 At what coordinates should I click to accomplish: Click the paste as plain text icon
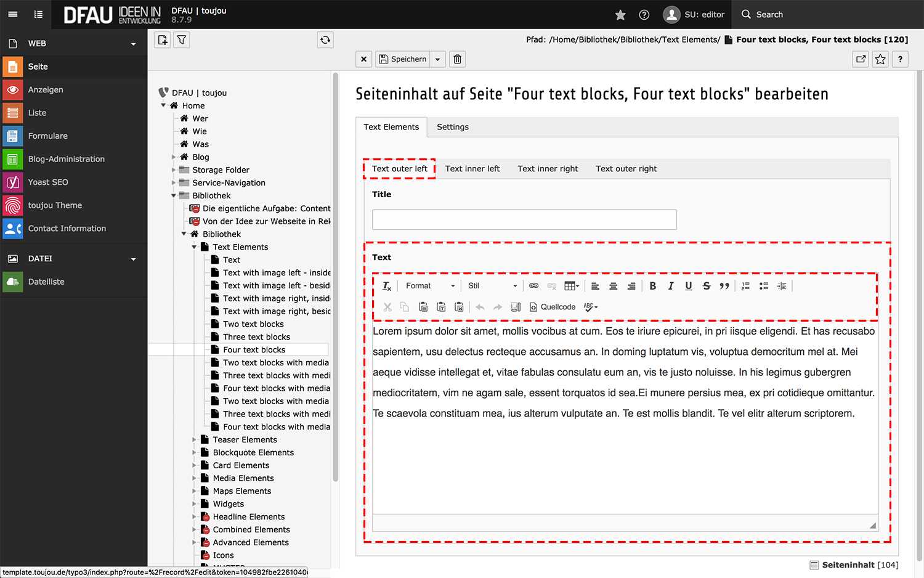pyautogui.click(x=441, y=307)
